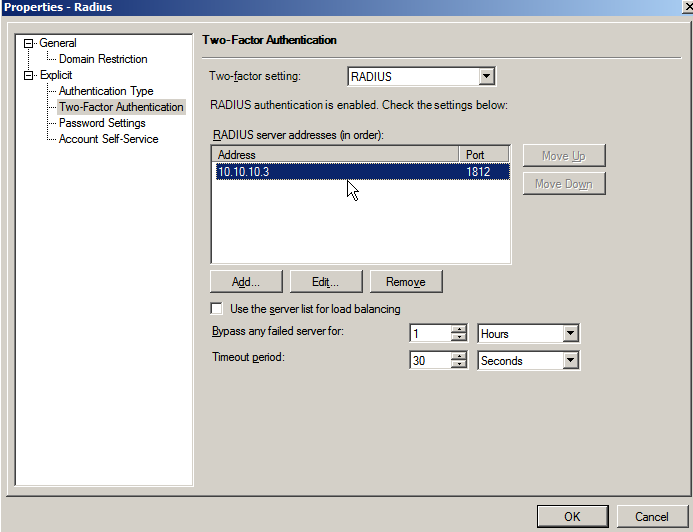This screenshot has height=532, width=693.
Task: Decrease the timeout period value
Action: [459, 365]
